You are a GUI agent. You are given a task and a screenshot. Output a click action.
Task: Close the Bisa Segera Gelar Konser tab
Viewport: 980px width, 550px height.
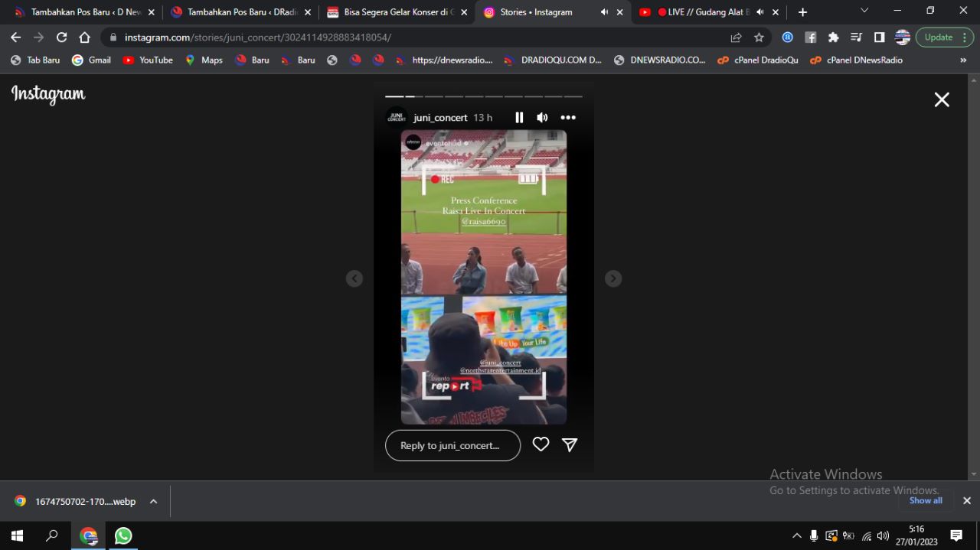(463, 12)
